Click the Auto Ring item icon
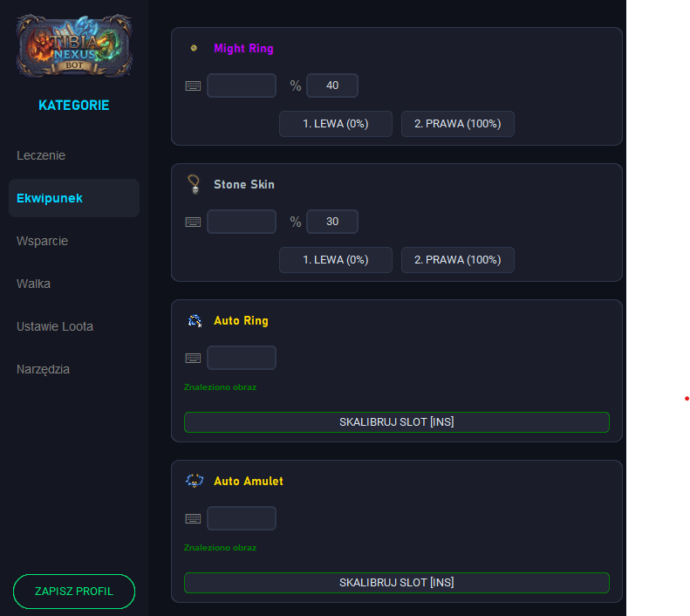 (x=194, y=321)
